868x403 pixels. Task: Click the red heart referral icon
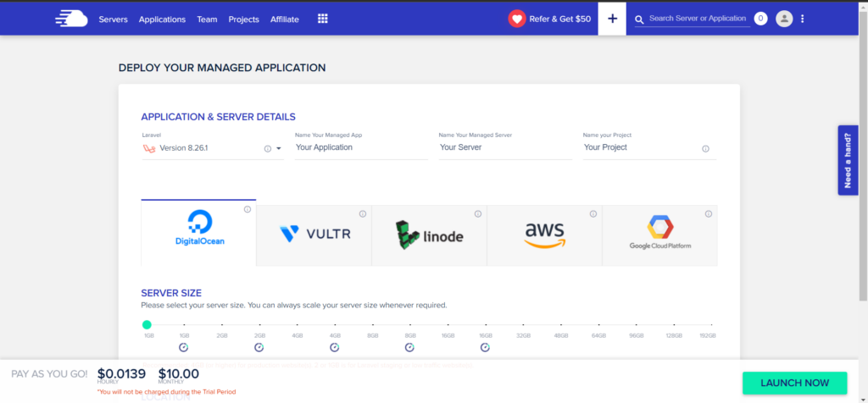(517, 19)
